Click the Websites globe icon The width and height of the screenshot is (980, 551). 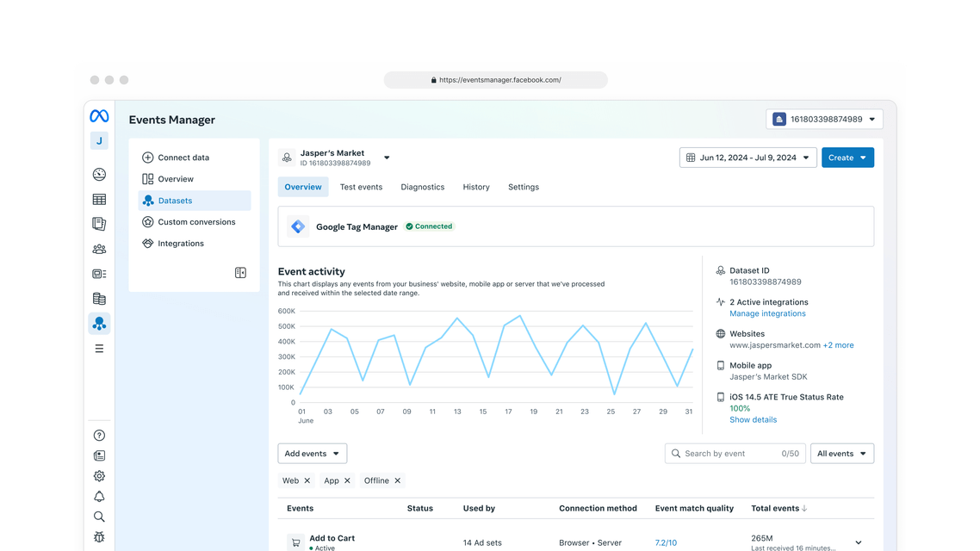[x=721, y=333]
